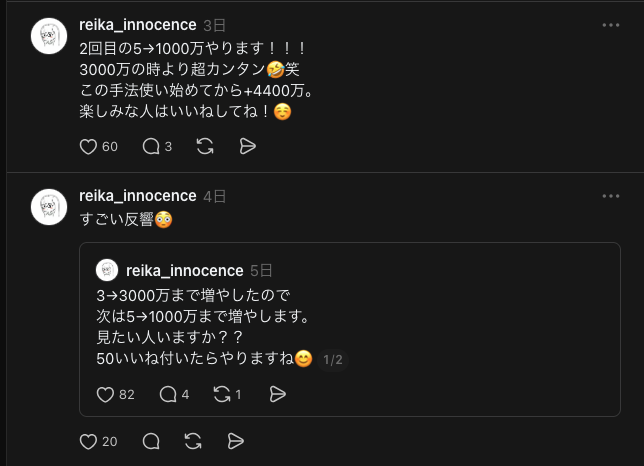Click the avatar on the first post
Screen dimensions: 644x466
pos(48,38)
